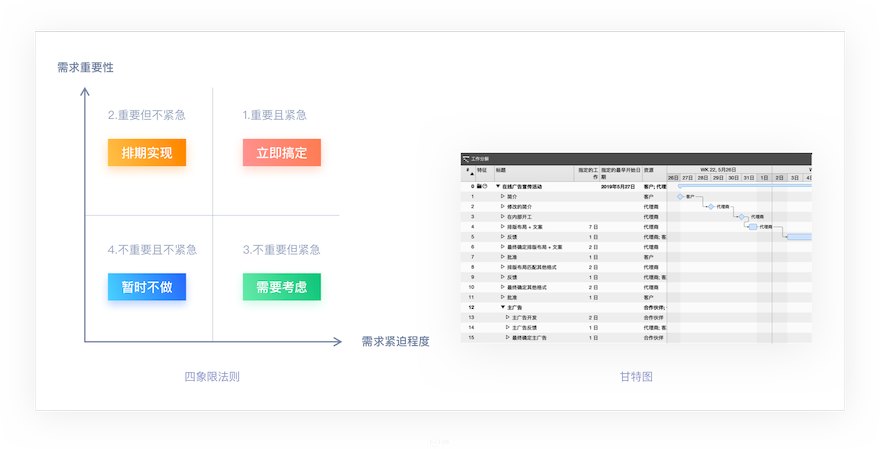Collapse the 主广告 group in row 12
Screen dimensions: 880x449
(503, 308)
